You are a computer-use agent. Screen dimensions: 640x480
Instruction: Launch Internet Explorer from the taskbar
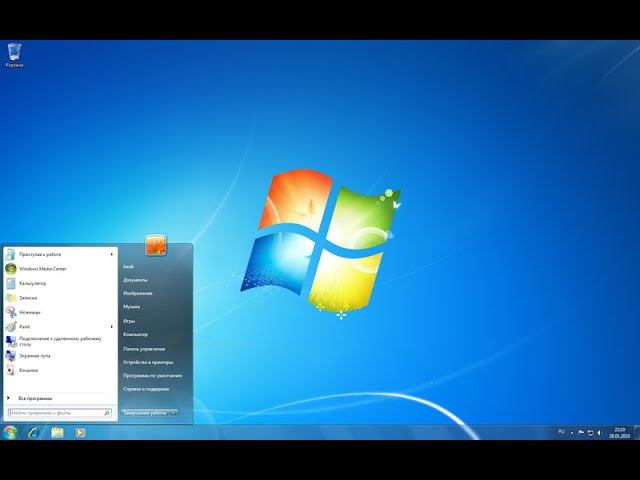33,433
